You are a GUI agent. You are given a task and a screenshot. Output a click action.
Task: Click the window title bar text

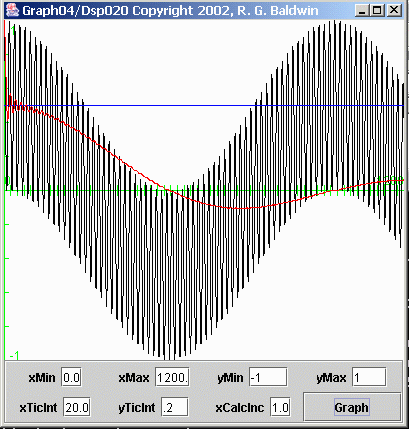tap(170, 11)
